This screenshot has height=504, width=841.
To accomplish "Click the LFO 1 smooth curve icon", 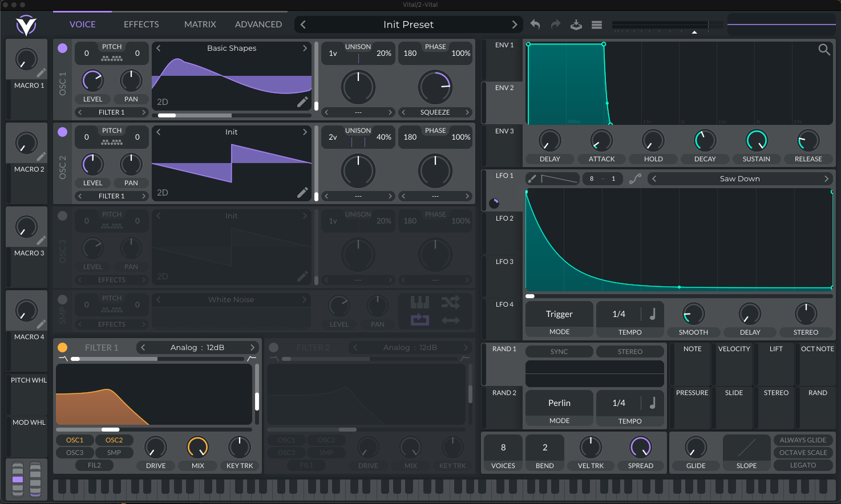I will click(x=635, y=178).
